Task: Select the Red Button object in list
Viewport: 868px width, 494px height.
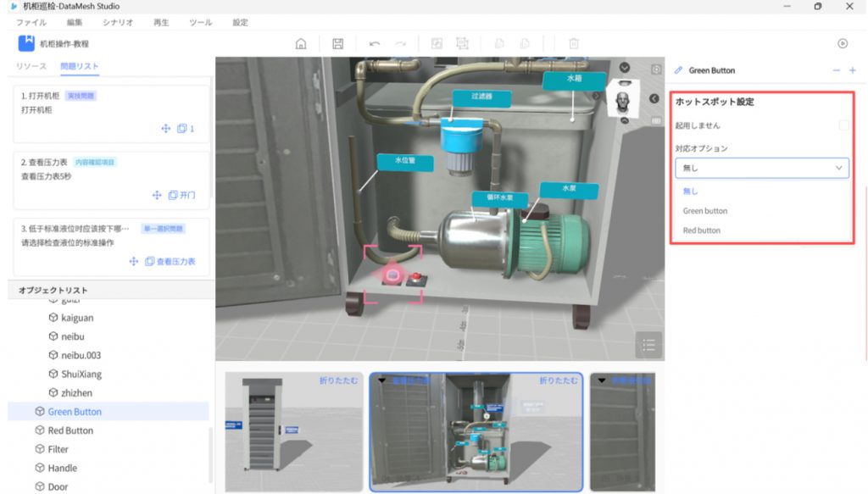Action: coord(70,430)
